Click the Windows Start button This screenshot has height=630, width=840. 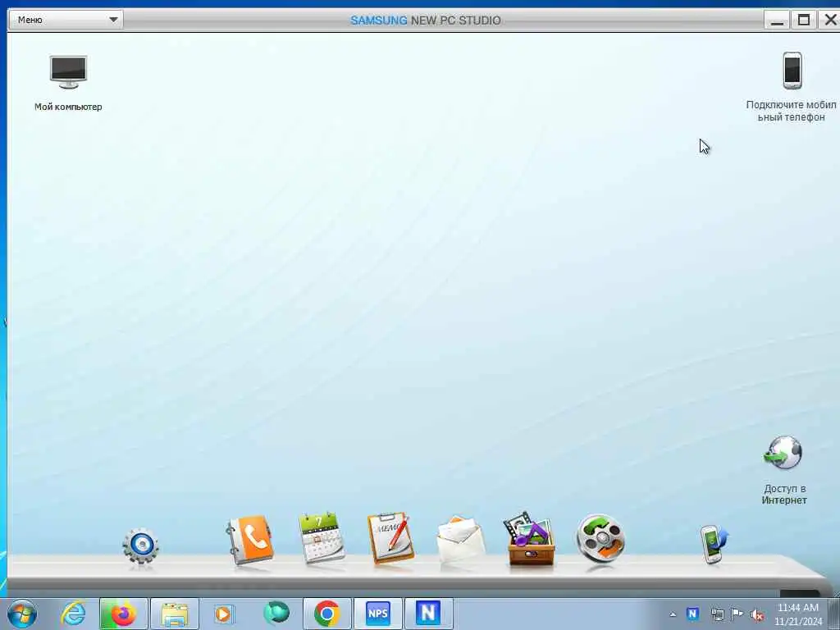[22, 614]
